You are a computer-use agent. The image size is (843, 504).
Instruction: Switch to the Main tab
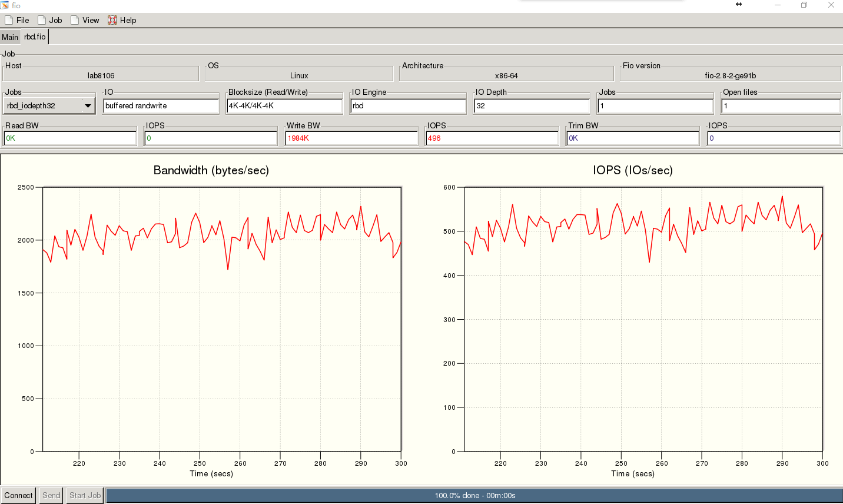click(x=10, y=37)
